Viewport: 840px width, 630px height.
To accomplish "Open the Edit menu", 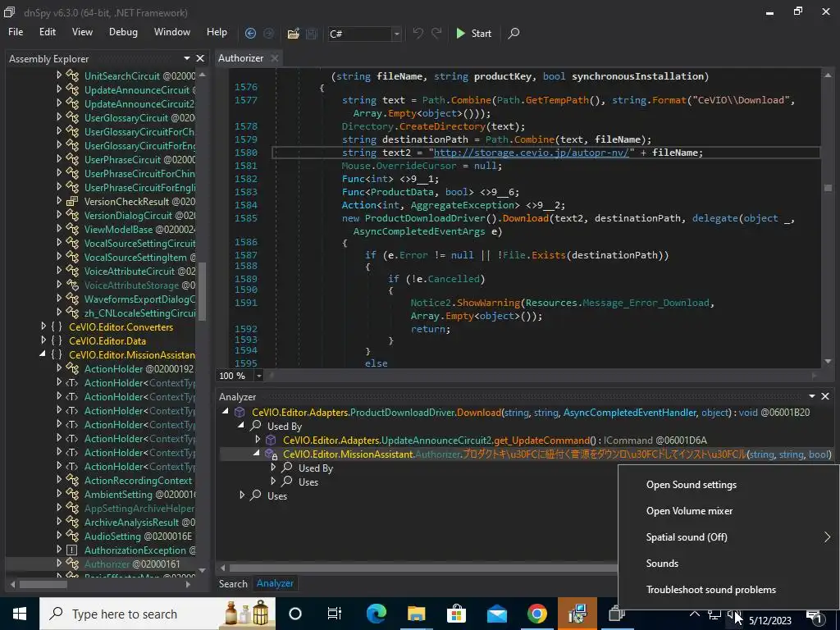I will click(x=47, y=32).
